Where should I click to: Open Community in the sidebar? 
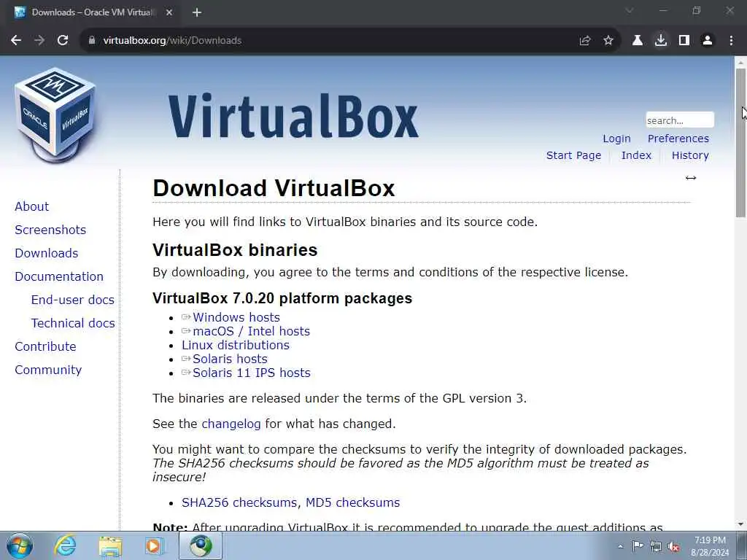click(x=48, y=370)
